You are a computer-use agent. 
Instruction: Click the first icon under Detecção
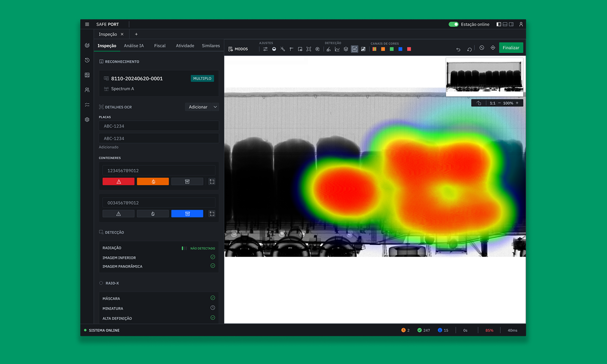pyautogui.click(x=329, y=49)
